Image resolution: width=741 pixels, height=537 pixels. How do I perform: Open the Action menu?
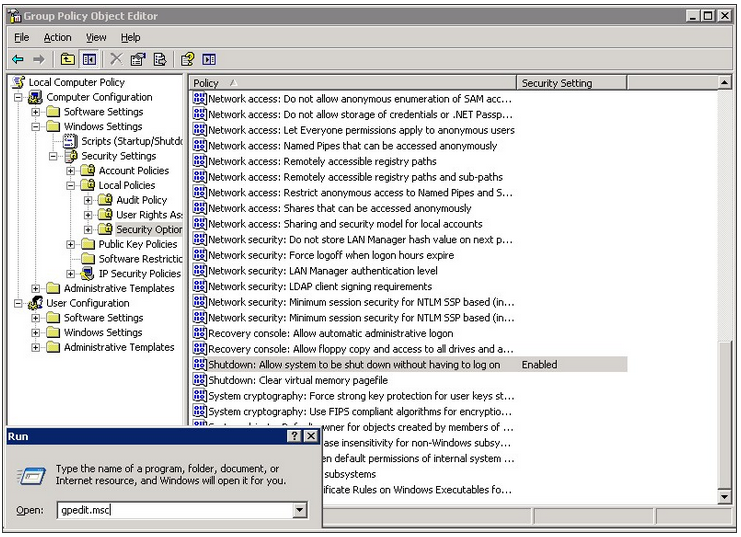pos(58,37)
